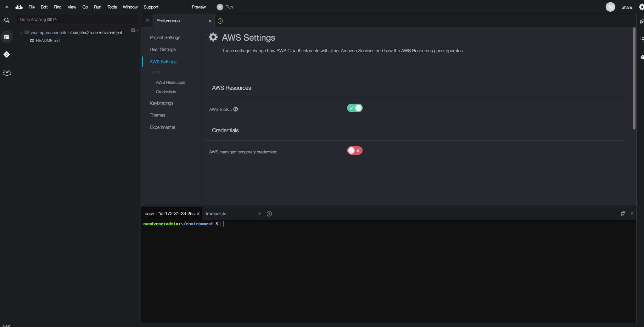
Task: Add a new editor tab with plus icon
Action: point(220,21)
